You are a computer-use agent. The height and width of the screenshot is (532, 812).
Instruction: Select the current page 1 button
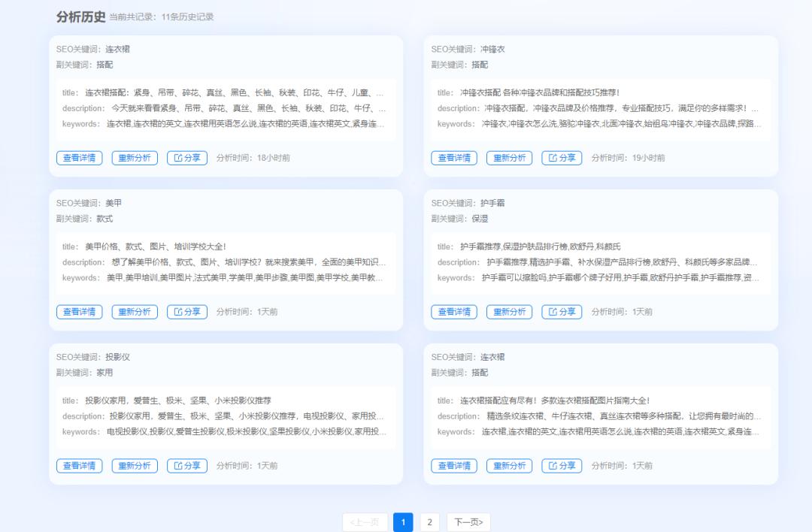point(404,521)
